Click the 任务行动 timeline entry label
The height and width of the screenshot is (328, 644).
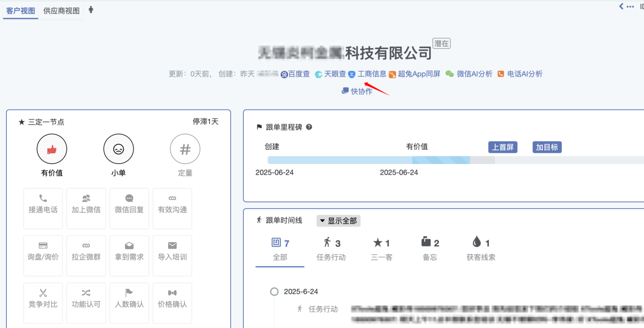coord(323,309)
